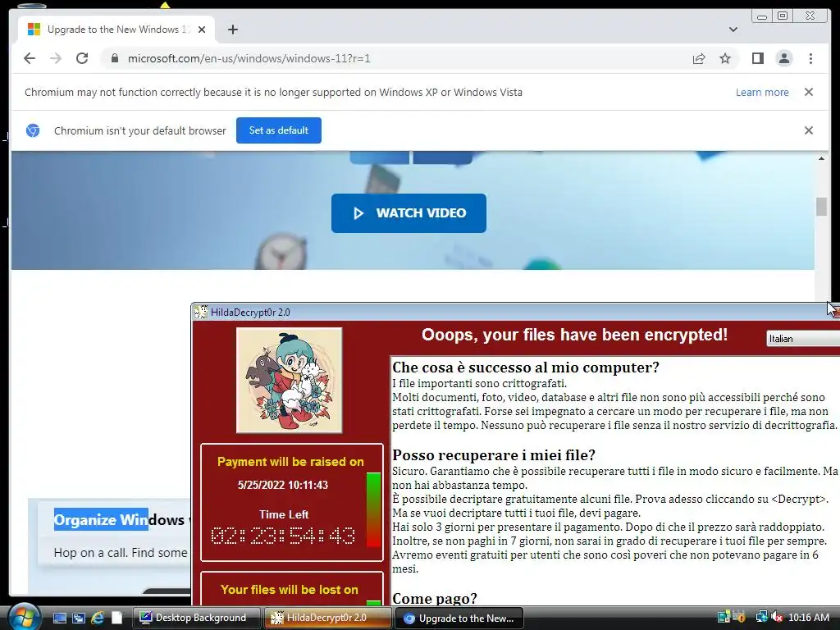Click the page scroll up arrow

point(821,158)
